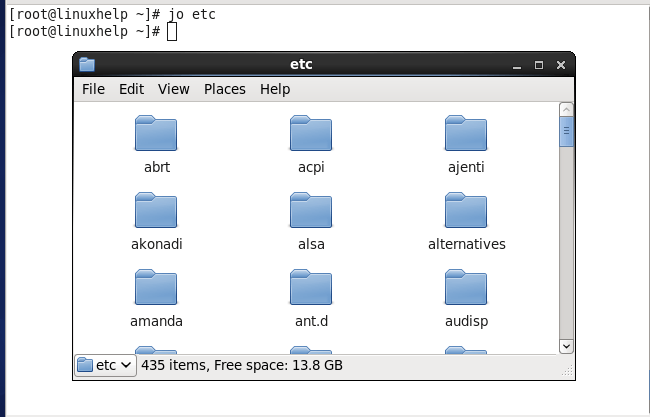Screen dimensions: 650x417
Task: Select the alternatives folder icon
Action: pyautogui.click(x=466, y=210)
